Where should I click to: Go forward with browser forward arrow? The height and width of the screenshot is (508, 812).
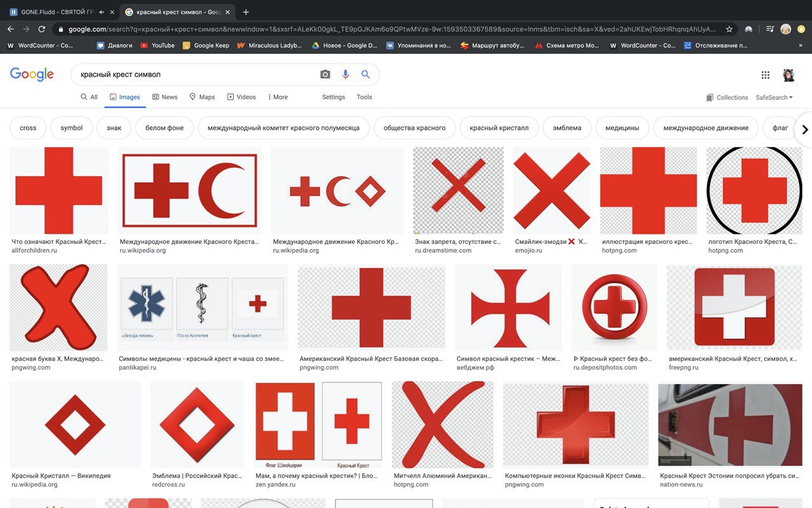(x=26, y=29)
